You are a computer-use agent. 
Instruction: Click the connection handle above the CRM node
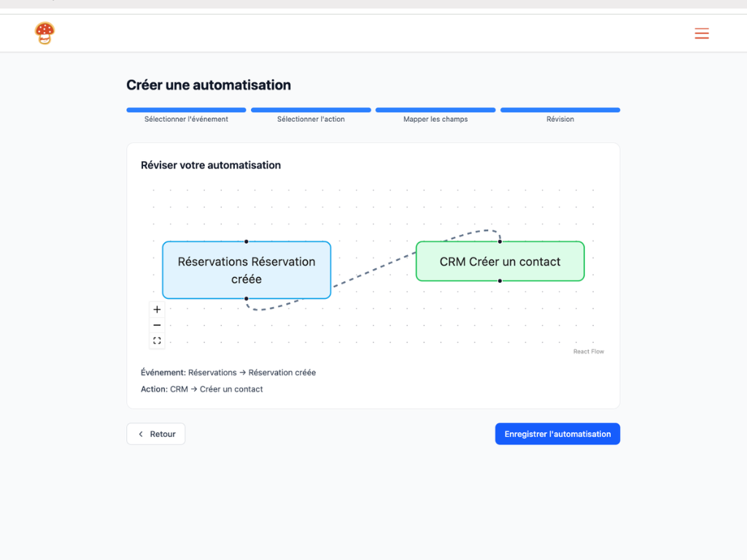500,241
